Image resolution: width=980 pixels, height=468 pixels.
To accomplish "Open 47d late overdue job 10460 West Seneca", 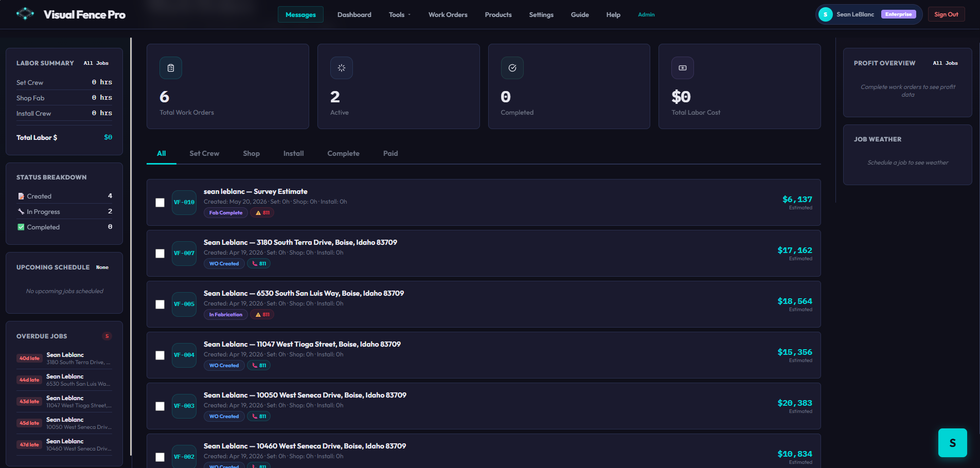I will click(64, 445).
